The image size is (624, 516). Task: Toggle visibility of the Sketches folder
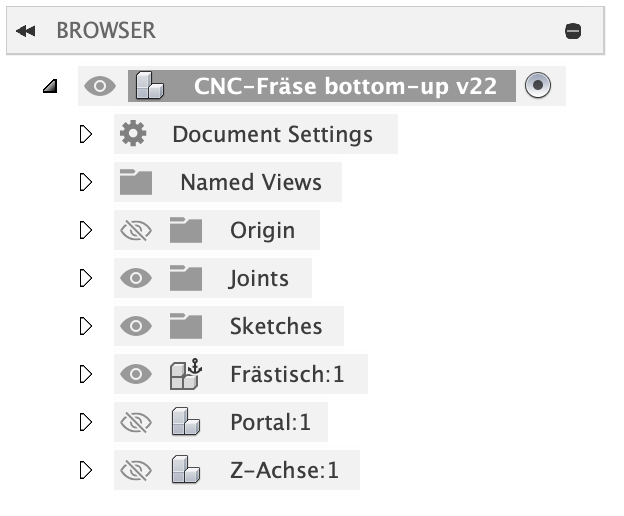pyautogui.click(x=135, y=326)
